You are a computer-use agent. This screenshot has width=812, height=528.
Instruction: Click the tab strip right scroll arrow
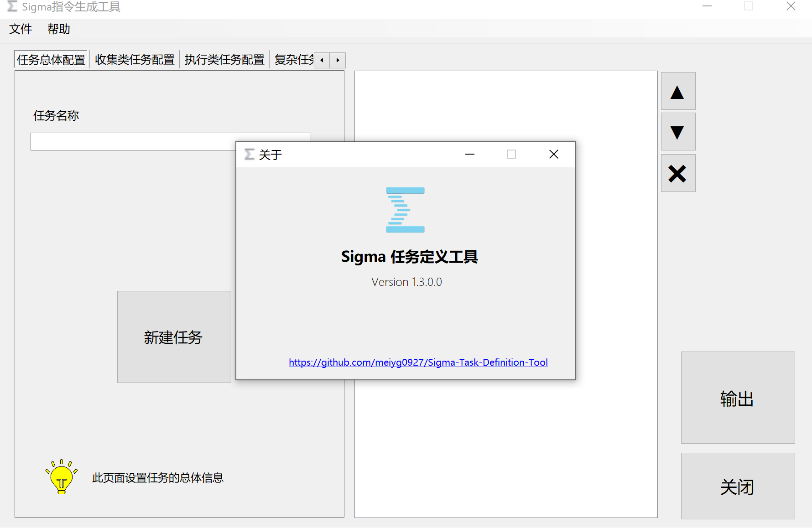[x=338, y=60]
